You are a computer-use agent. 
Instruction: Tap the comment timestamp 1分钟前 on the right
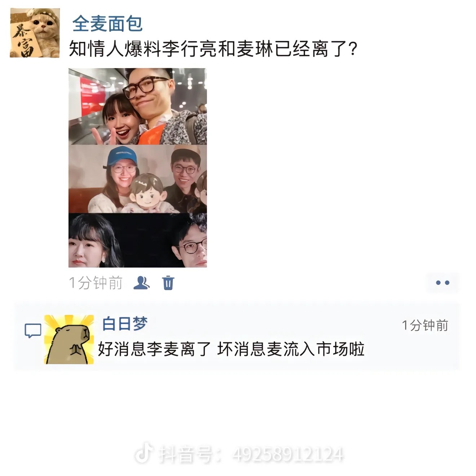425,325
